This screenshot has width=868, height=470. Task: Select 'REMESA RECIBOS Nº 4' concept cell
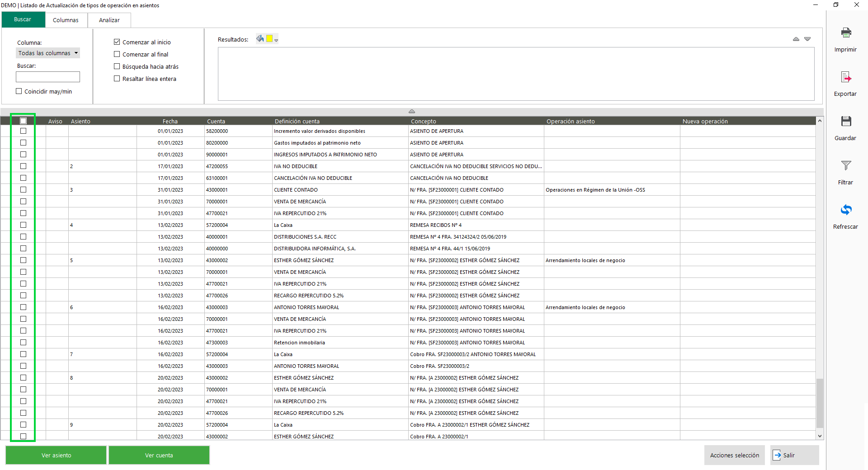476,225
